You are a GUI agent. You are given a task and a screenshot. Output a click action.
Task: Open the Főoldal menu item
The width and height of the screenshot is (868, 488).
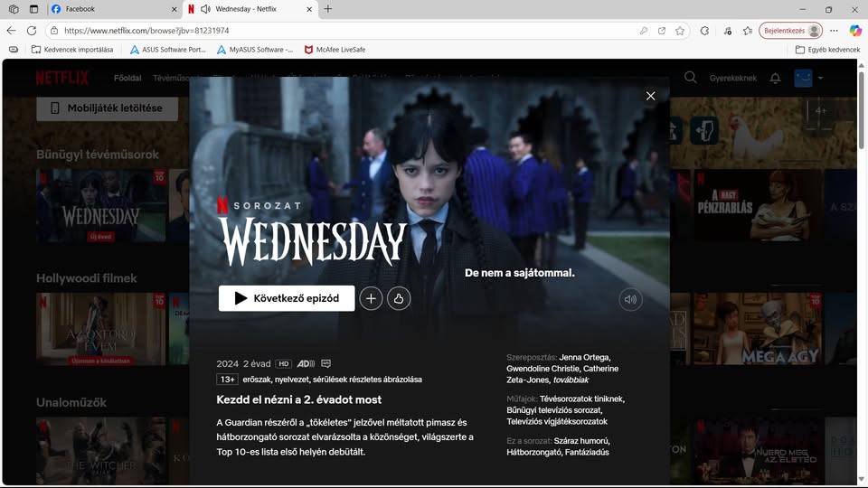127,78
